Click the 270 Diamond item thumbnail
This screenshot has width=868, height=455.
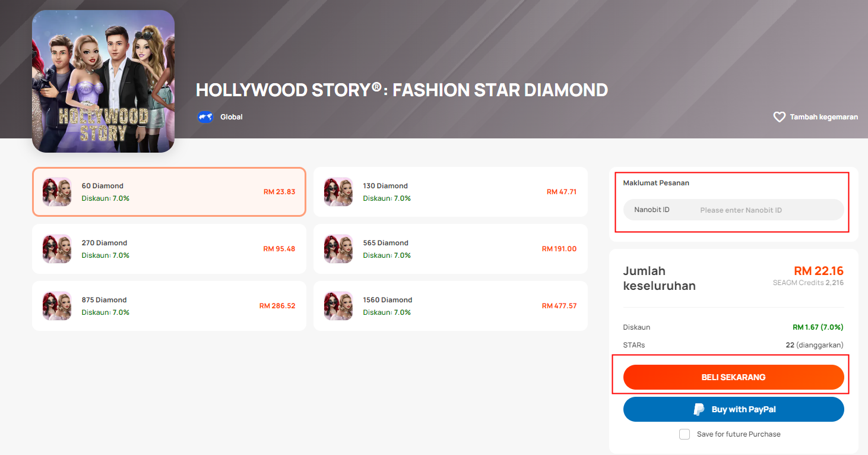click(x=57, y=249)
